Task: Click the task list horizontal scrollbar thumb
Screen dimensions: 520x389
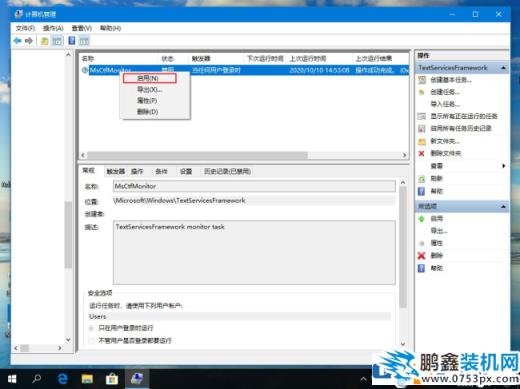Action: click(x=197, y=155)
